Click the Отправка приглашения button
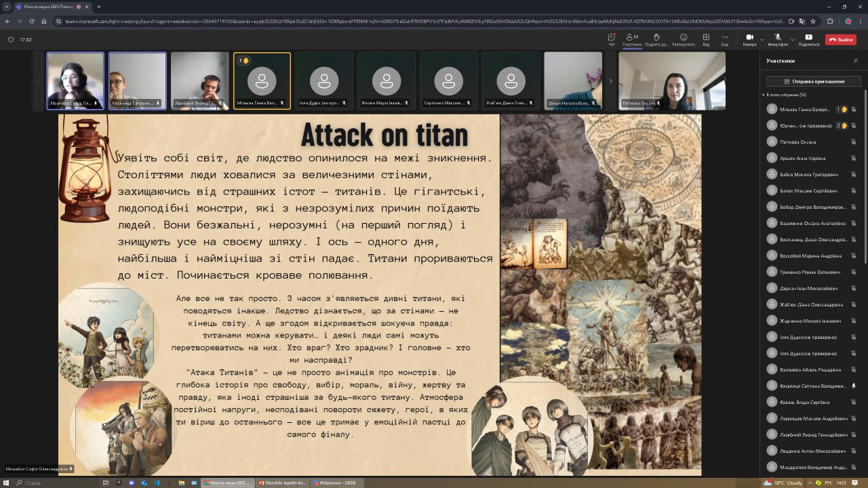Image resolution: width=868 pixels, height=488 pixels. (813, 81)
